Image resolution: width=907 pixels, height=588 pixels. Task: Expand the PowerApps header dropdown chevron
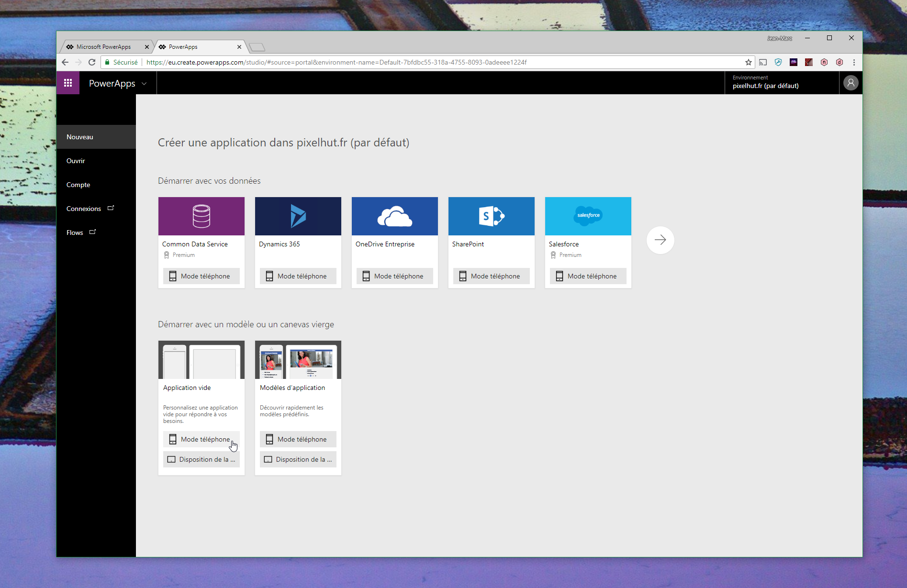coord(144,84)
